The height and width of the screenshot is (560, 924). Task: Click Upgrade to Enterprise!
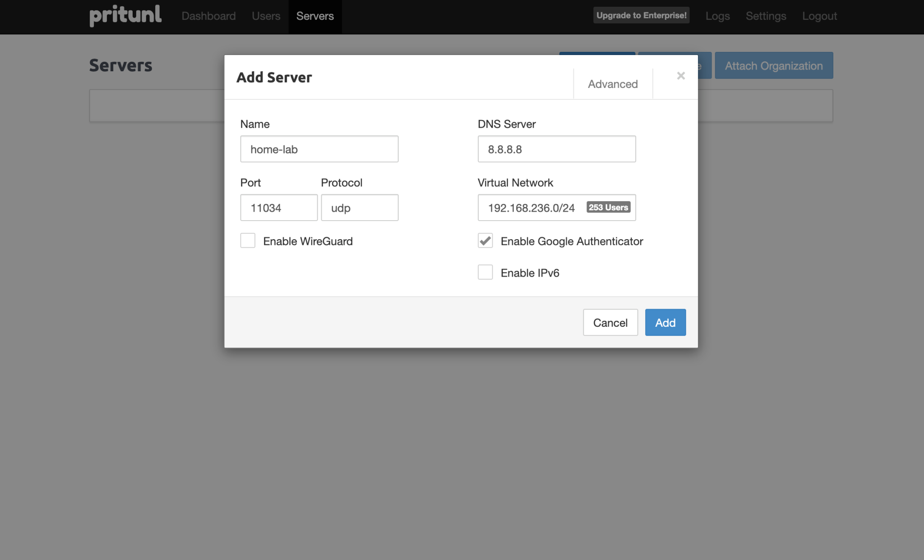coord(641,15)
